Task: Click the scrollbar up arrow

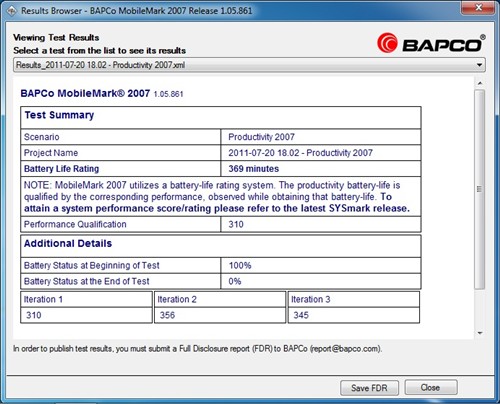Action: (480, 83)
